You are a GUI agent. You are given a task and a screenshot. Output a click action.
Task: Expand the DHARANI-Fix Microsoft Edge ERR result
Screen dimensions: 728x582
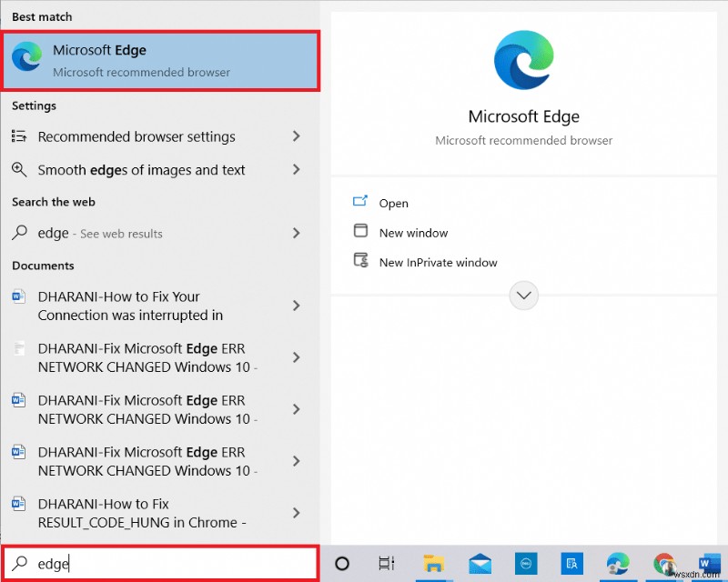click(x=297, y=357)
